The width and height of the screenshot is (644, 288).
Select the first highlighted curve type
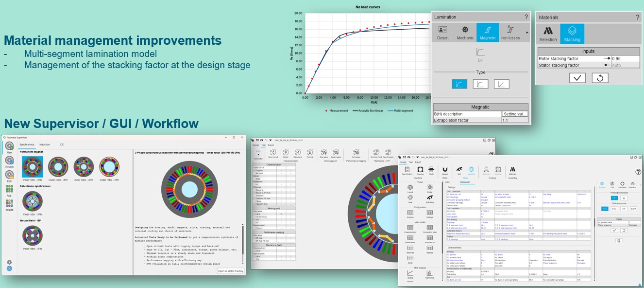point(459,84)
